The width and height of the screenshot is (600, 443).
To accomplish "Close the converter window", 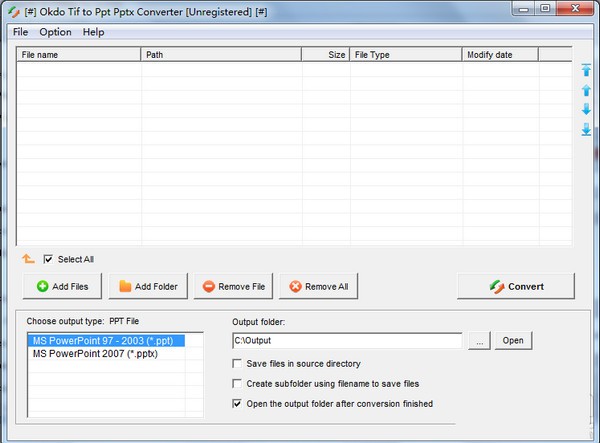I will (x=575, y=8).
